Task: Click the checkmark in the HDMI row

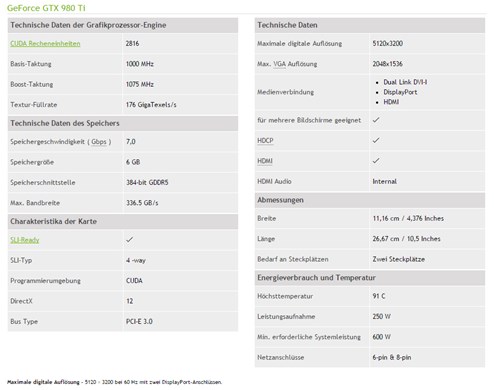Action: click(376, 160)
